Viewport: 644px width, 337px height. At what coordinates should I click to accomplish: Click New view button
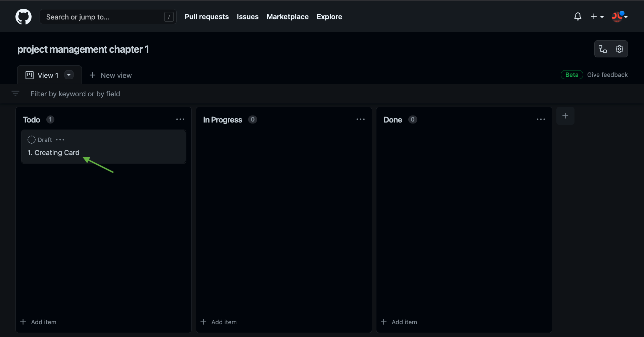(111, 75)
